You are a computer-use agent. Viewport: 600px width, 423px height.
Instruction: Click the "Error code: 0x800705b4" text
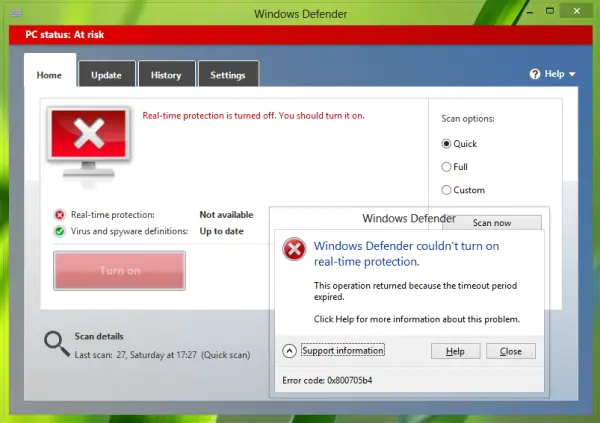pos(327,380)
